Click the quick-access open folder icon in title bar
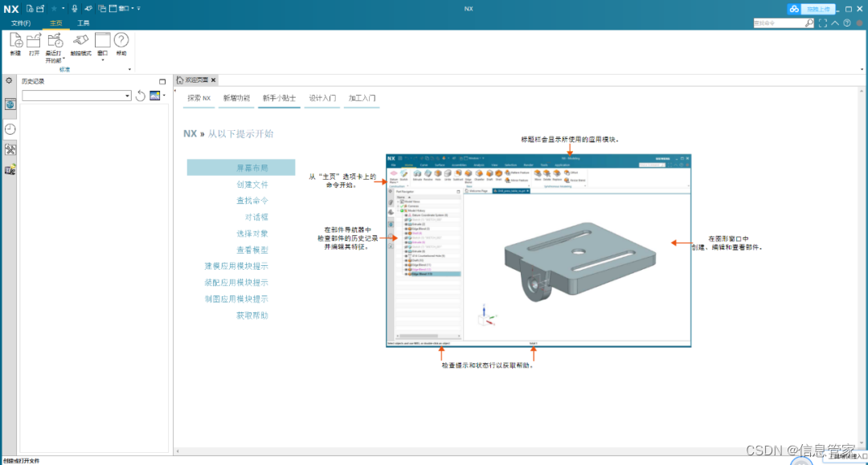This screenshot has width=868, height=465. pos(40,8)
